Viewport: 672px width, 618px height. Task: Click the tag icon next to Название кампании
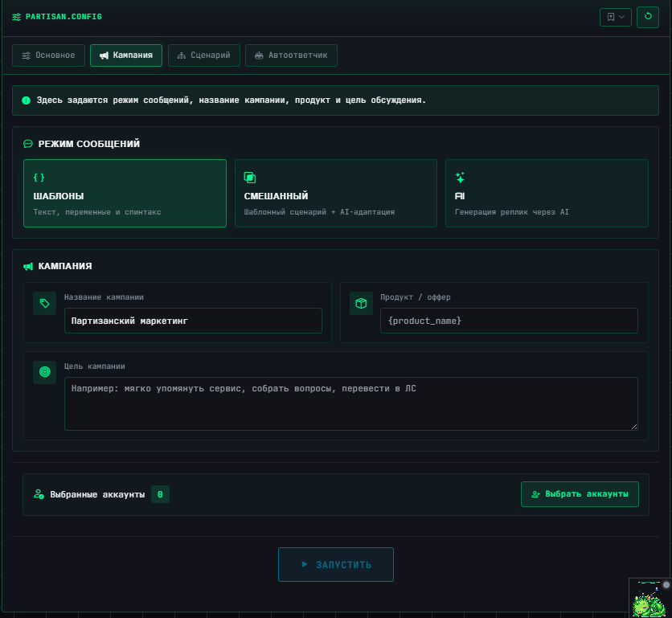pyautogui.click(x=44, y=304)
